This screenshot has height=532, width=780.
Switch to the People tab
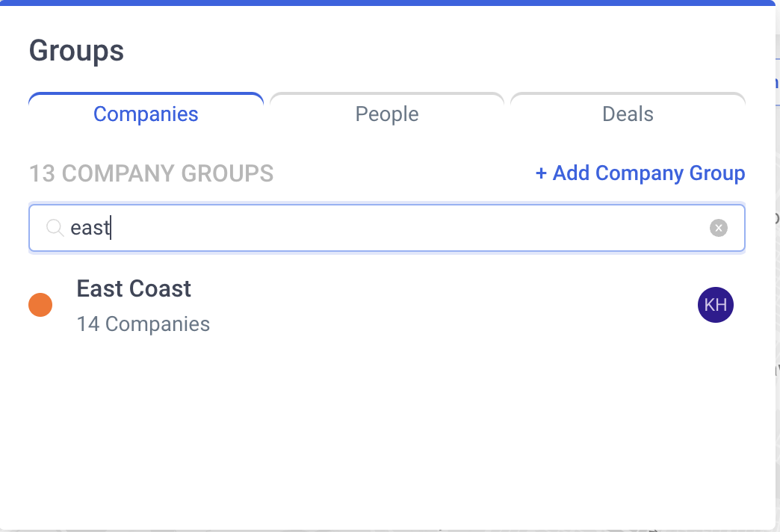(x=386, y=114)
